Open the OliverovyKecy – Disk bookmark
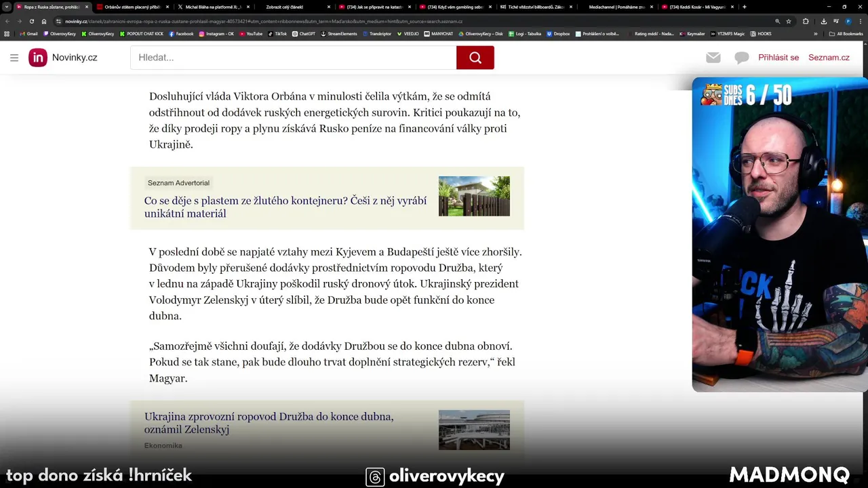 coord(481,33)
